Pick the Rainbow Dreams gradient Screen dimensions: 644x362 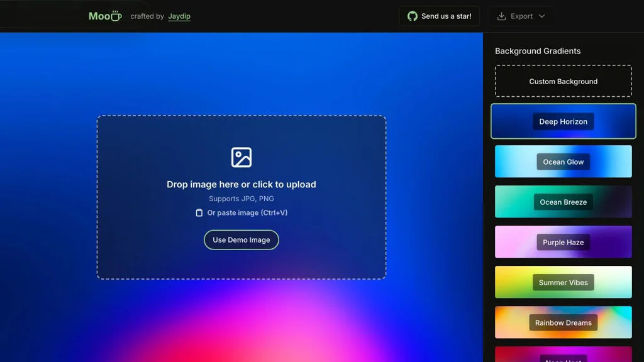point(563,322)
